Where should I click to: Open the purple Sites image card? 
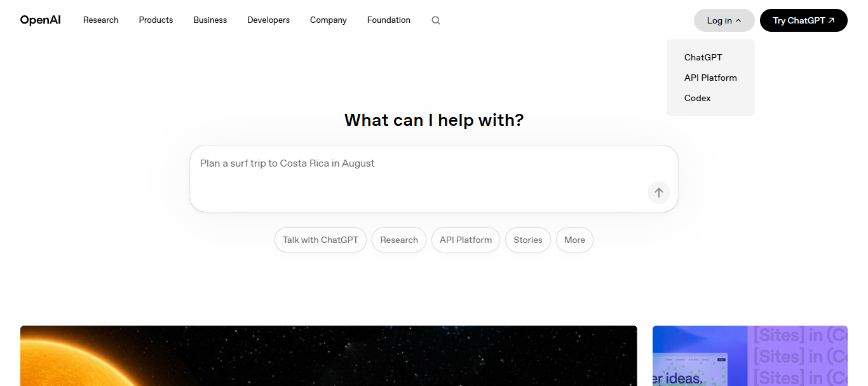[750, 356]
